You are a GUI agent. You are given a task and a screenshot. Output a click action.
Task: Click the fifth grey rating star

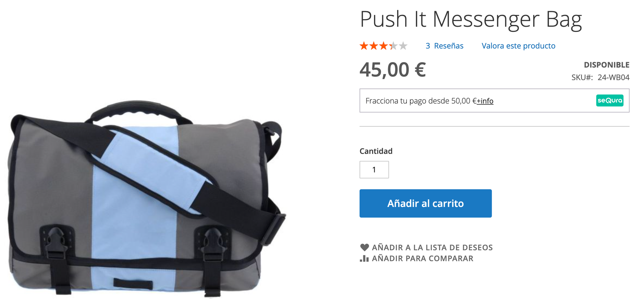point(403,46)
